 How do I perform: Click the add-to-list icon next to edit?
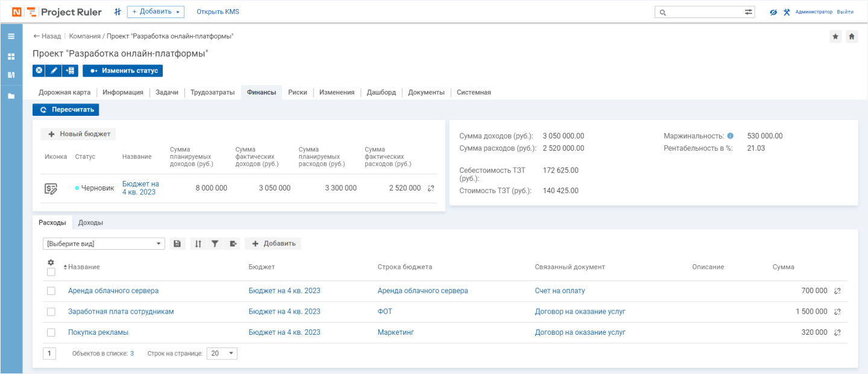coord(71,71)
